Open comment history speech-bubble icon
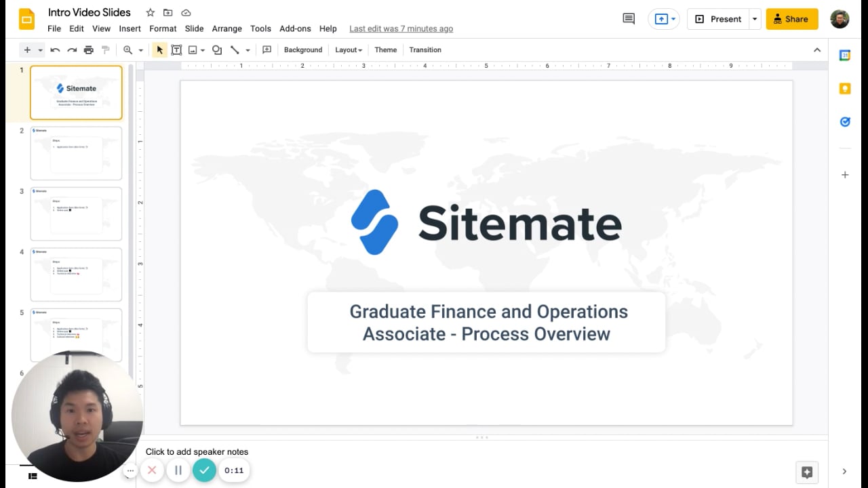The image size is (868, 488). pyautogui.click(x=629, y=19)
